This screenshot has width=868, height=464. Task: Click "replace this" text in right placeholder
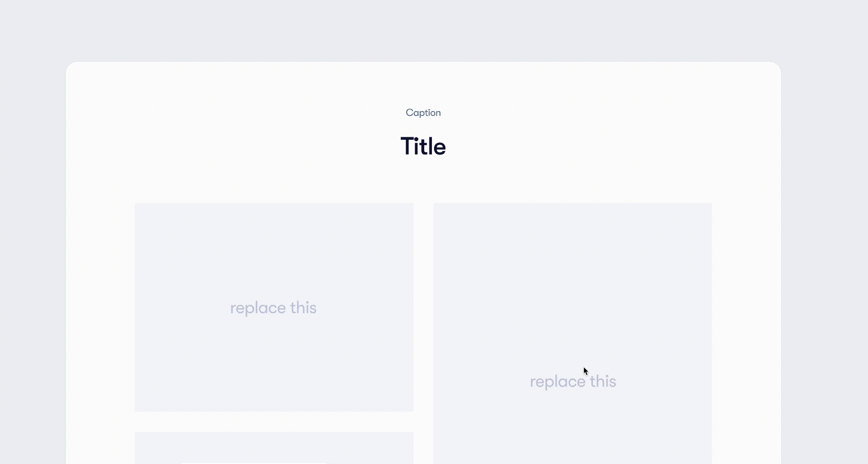click(x=573, y=382)
